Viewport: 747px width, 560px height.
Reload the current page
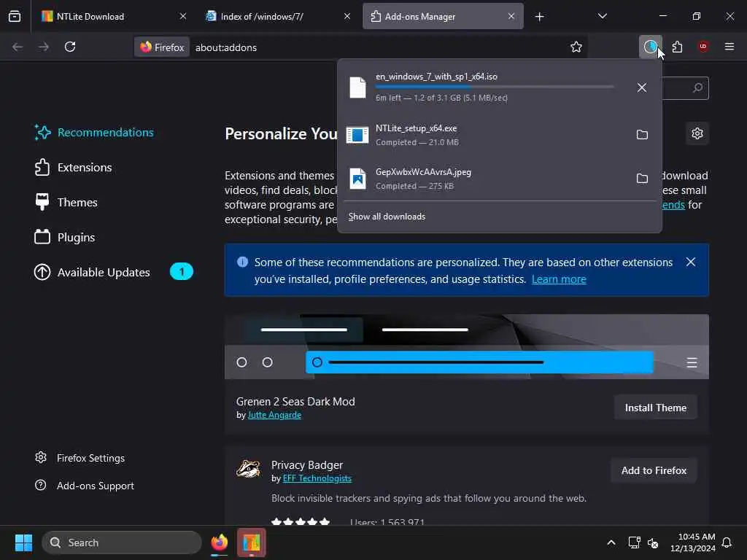[70, 47]
